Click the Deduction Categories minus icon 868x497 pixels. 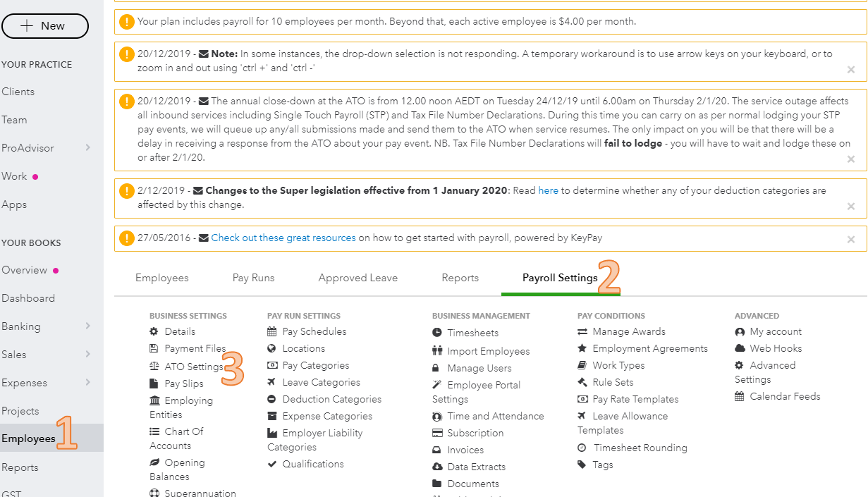coord(272,399)
